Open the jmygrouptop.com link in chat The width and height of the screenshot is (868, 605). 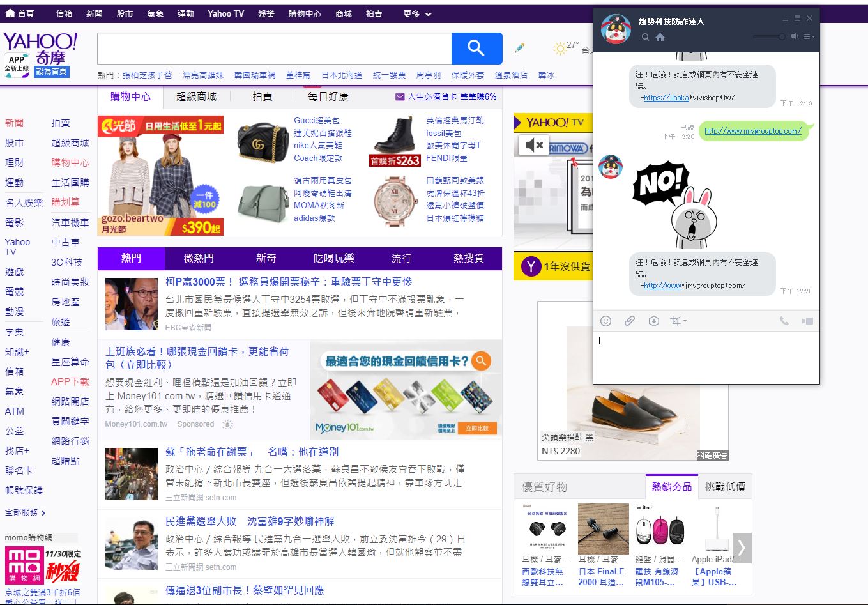[x=752, y=131]
